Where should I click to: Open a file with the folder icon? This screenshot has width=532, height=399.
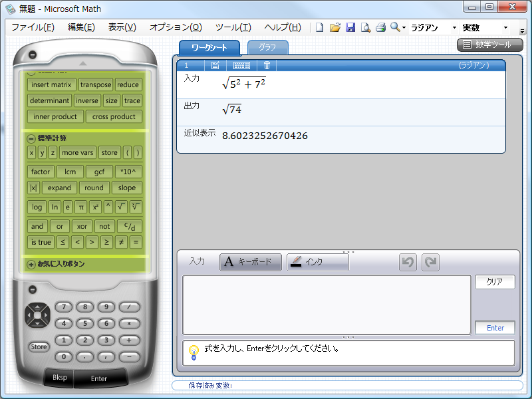pos(335,27)
